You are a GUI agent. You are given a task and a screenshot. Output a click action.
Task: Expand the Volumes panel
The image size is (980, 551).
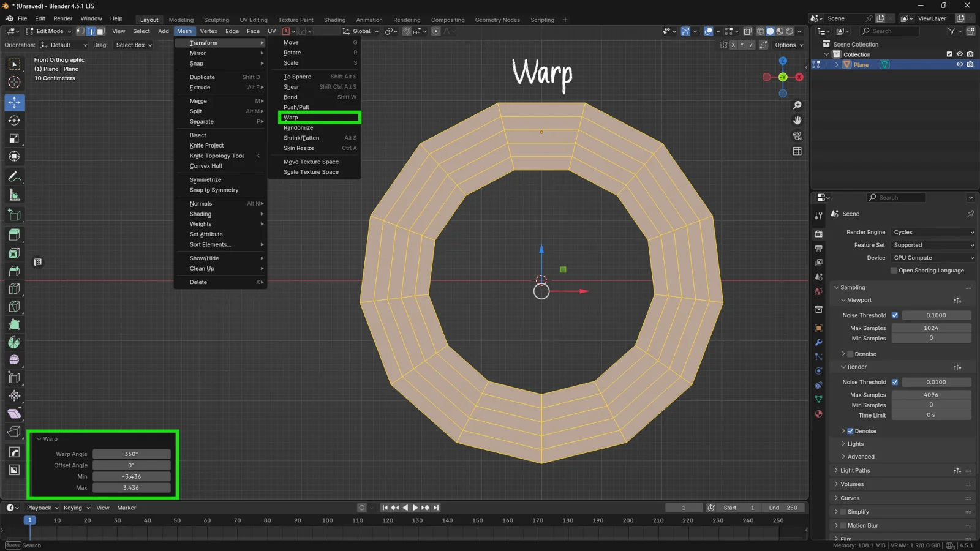tap(851, 484)
